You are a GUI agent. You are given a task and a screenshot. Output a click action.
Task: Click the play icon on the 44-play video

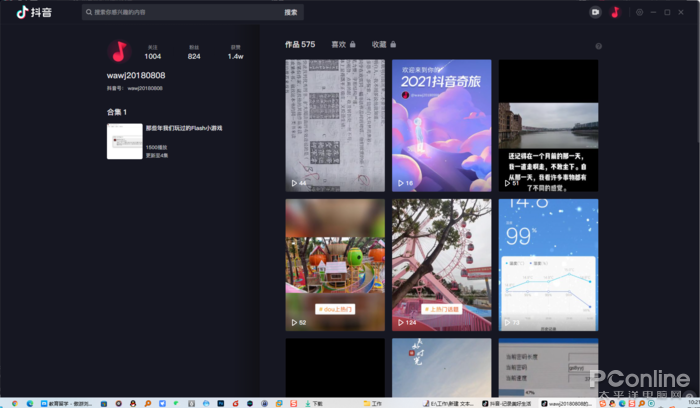[x=294, y=183]
